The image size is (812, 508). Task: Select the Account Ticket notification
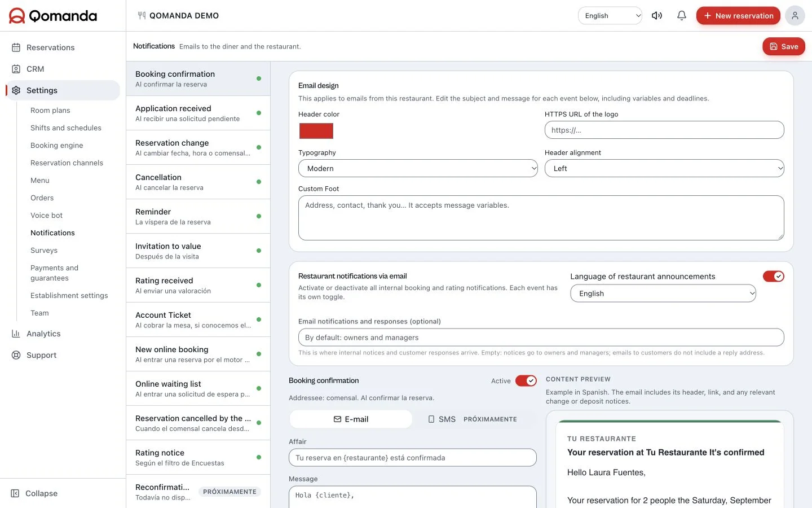pyautogui.click(x=198, y=319)
